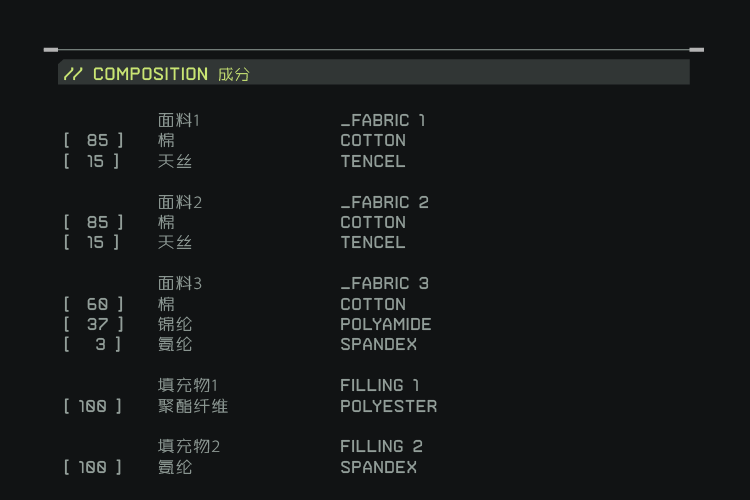Image resolution: width=750 pixels, height=500 pixels.
Task: Click the 3 percent spandex value
Action: 100,344
